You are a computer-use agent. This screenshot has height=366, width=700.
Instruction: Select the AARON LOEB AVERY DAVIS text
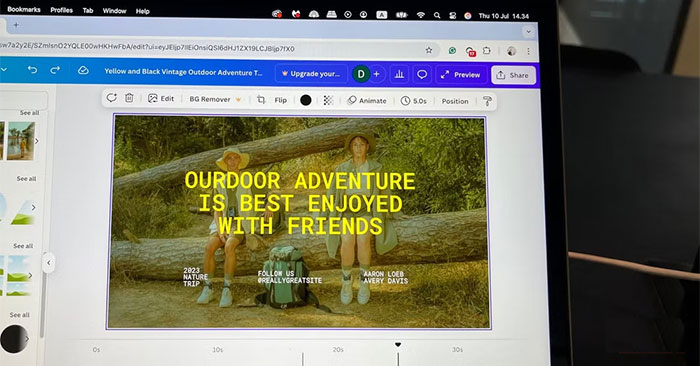tap(386, 277)
